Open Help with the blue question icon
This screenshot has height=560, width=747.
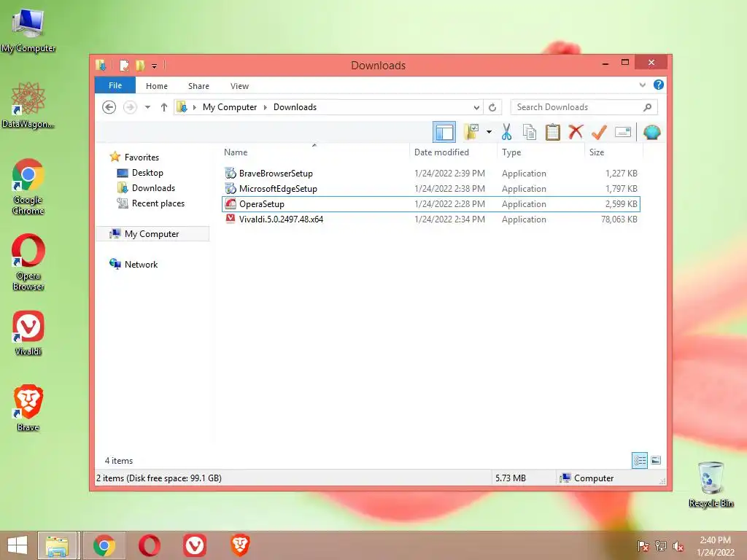659,85
